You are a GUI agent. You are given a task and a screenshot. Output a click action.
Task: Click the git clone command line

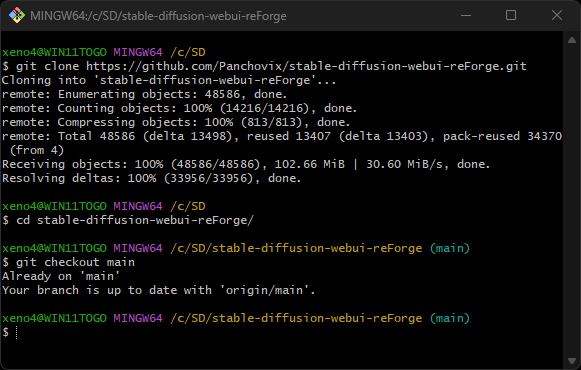click(264, 66)
